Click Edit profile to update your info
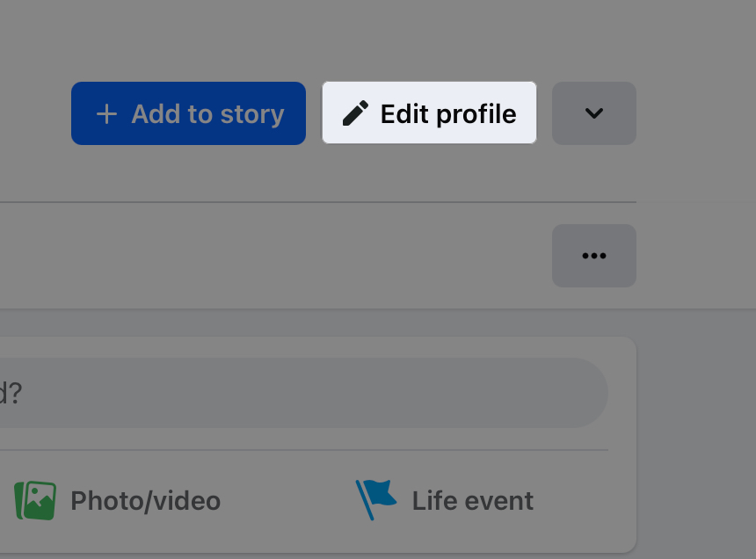Viewport: 756px width, 559px height. point(429,113)
